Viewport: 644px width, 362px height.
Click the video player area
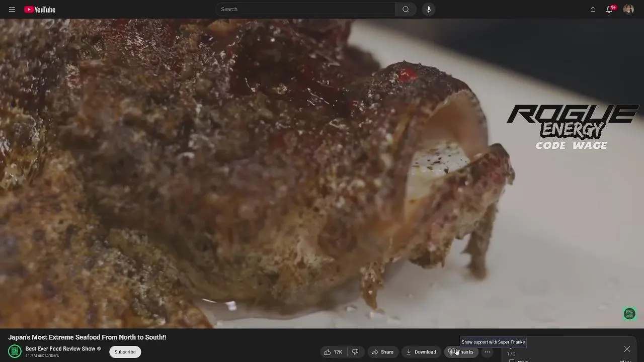tap(322, 173)
